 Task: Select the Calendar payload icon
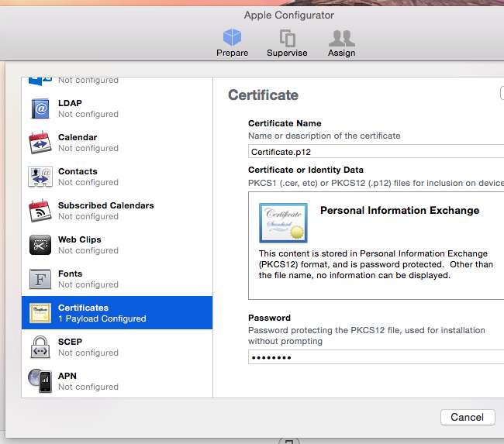pos(40,143)
